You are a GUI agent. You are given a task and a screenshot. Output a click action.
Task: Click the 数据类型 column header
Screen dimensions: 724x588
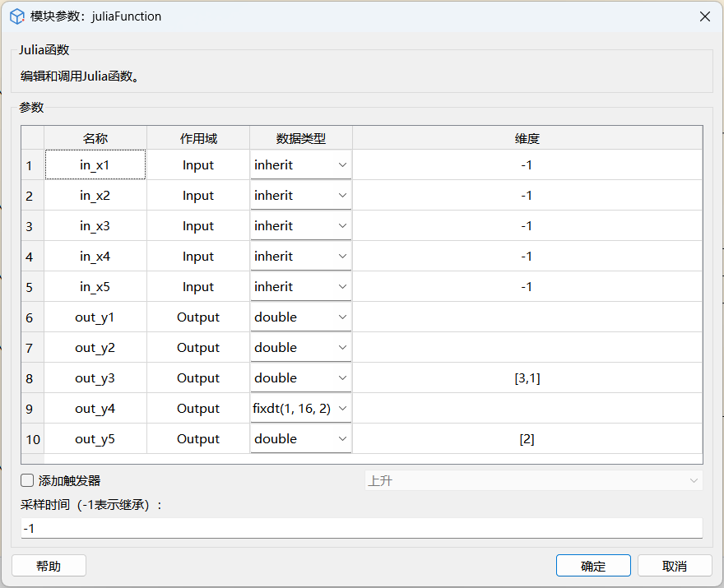click(301, 139)
